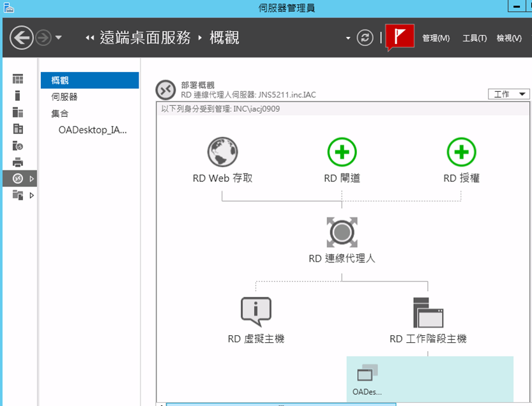The height and width of the screenshot is (406, 532).
Task: Minimize the 伺服器管理員 window
Action: coord(517,6)
